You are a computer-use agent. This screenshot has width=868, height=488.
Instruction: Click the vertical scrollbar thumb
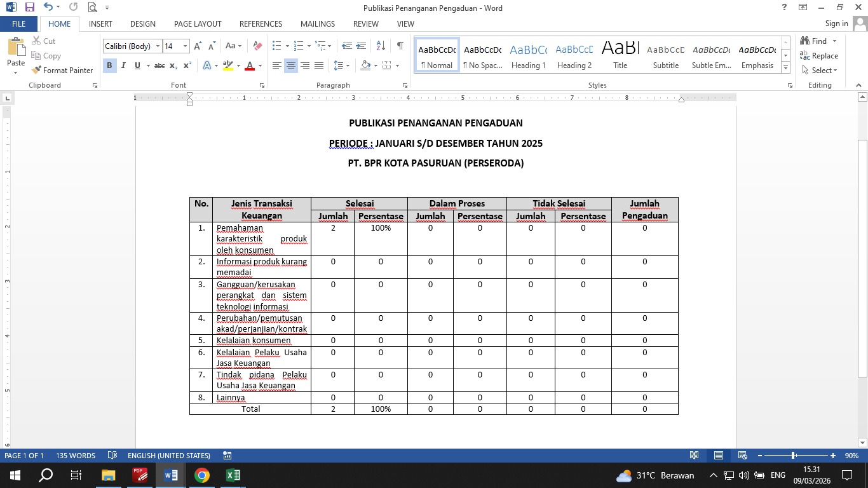(x=862, y=259)
